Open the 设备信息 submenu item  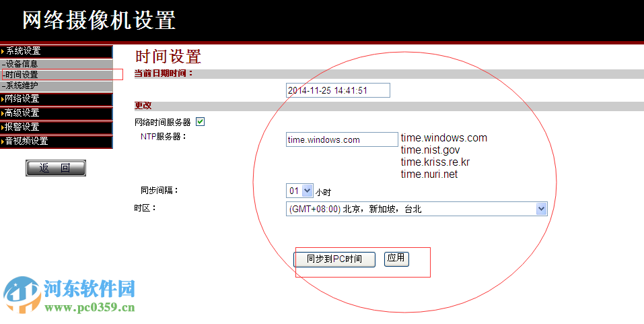[x=57, y=64]
